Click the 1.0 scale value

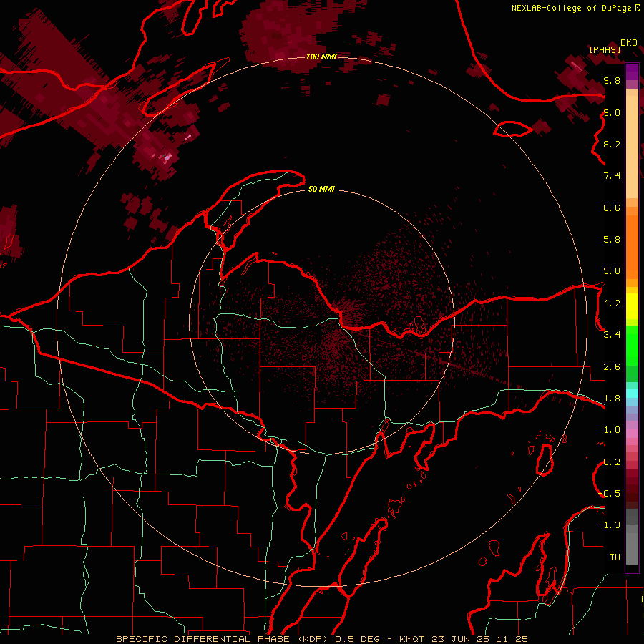[x=612, y=429]
